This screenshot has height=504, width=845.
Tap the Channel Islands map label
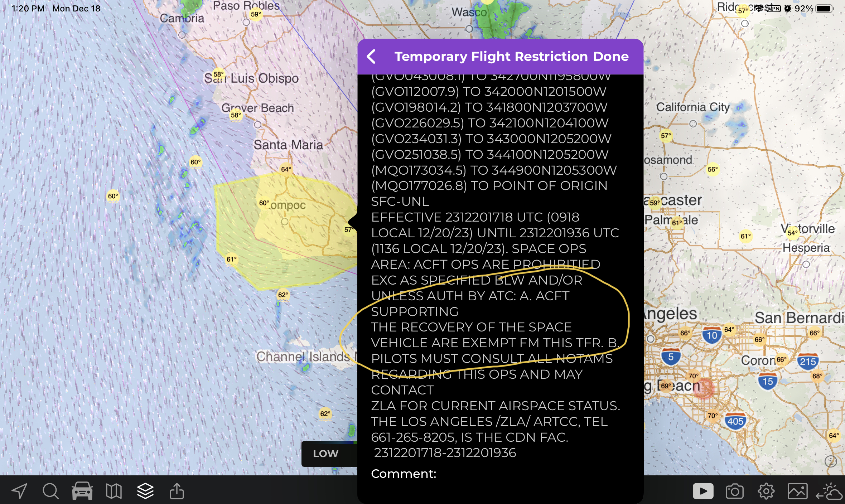point(303,356)
